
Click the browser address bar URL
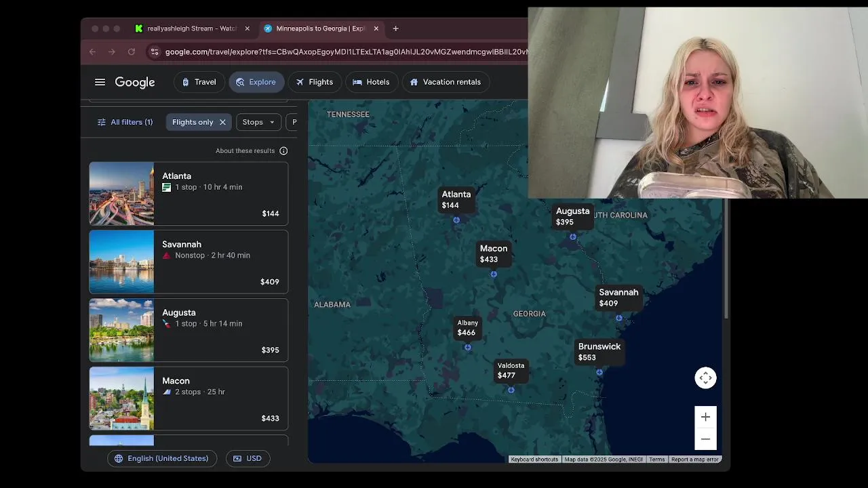tap(346, 52)
